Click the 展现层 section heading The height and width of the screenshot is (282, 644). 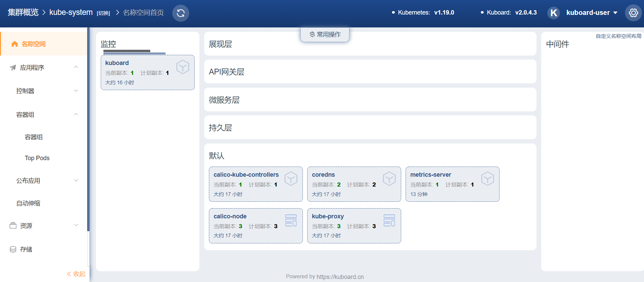[x=220, y=44]
